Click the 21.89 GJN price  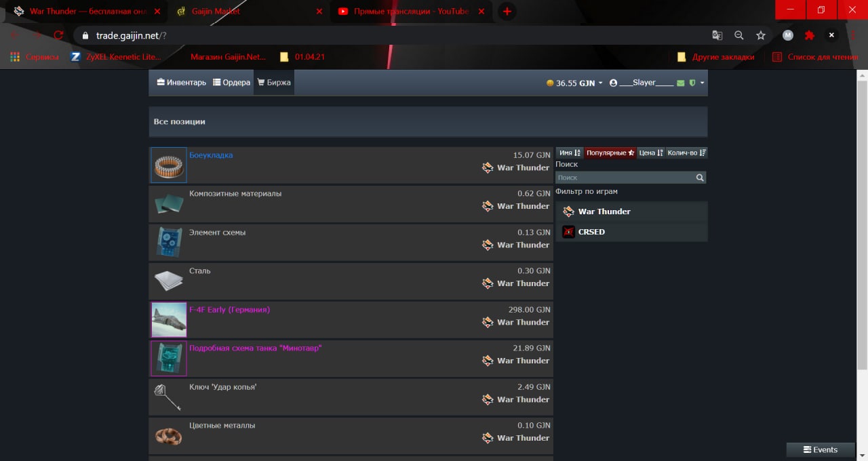[x=532, y=348]
